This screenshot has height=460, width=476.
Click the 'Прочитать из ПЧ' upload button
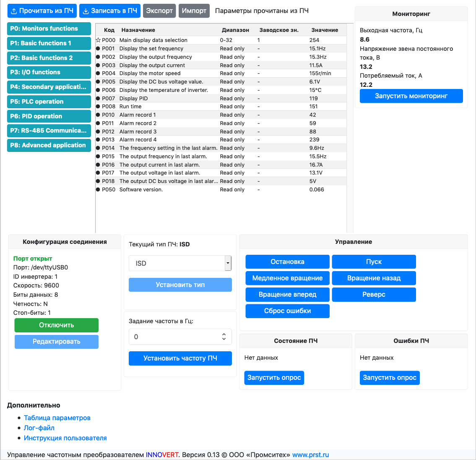(42, 11)
